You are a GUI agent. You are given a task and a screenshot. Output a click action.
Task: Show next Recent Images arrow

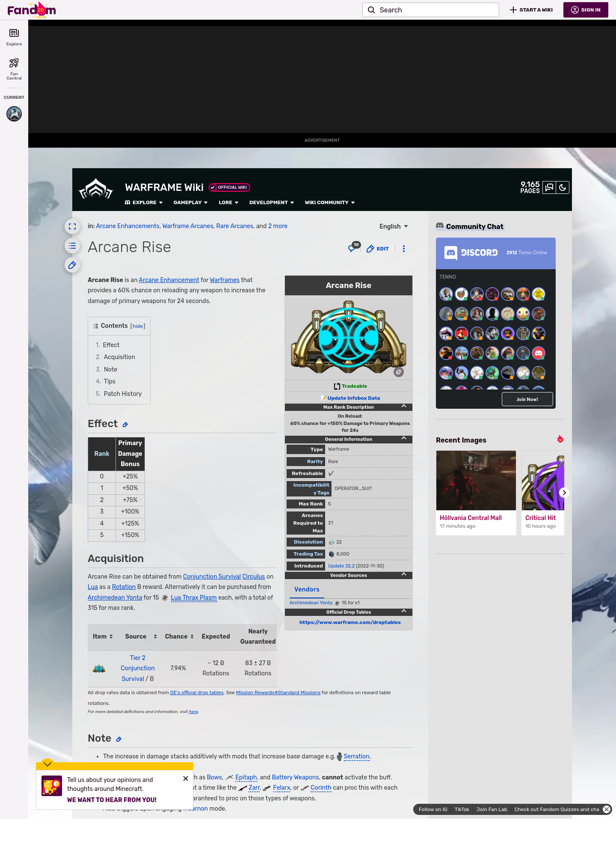pyautogui.click(x=564, y=493)
